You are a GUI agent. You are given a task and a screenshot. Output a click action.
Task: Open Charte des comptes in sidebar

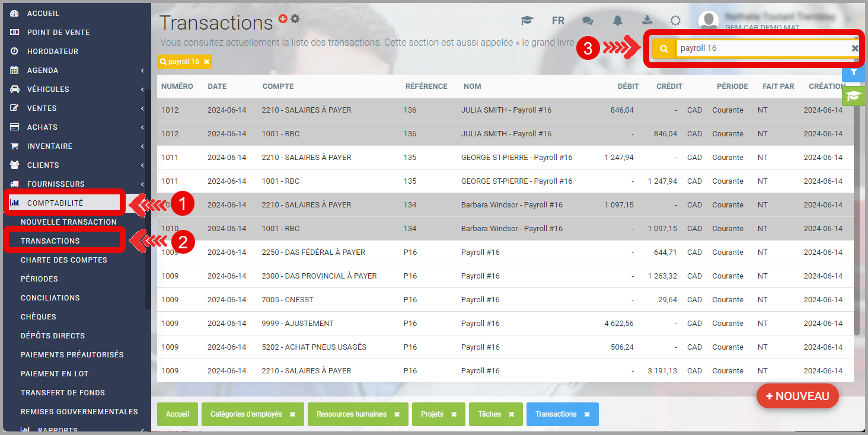(64, 260)
